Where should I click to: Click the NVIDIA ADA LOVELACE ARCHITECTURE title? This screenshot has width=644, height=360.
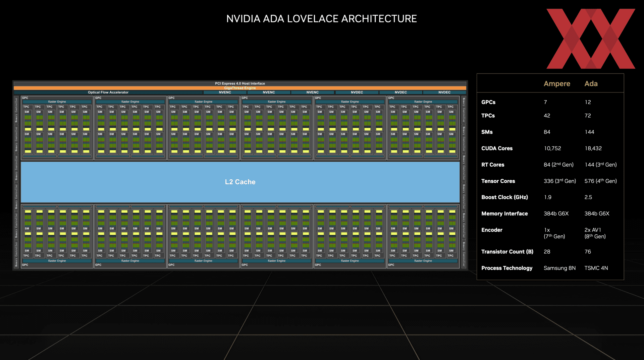321,19
